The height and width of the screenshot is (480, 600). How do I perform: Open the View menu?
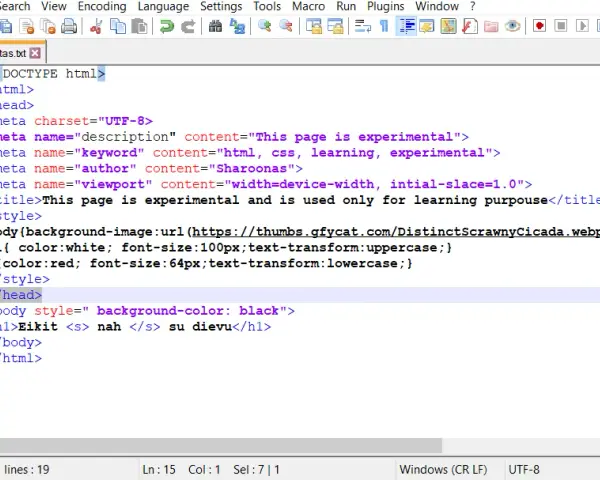[x=54, y=7]
